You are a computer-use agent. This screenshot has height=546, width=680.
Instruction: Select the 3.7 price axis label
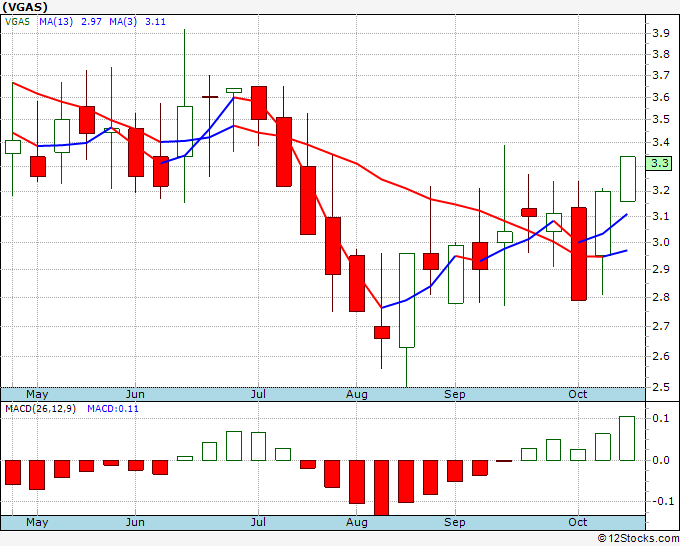(660, 75)
